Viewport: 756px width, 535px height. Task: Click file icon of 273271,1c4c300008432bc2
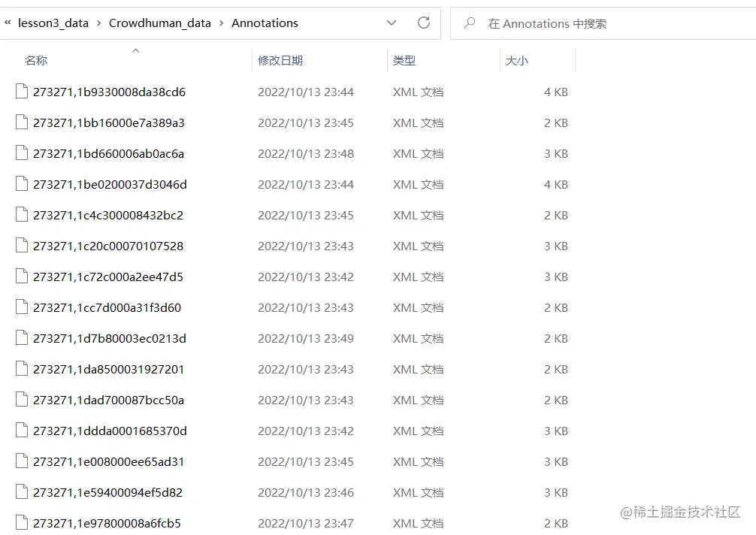22,214
